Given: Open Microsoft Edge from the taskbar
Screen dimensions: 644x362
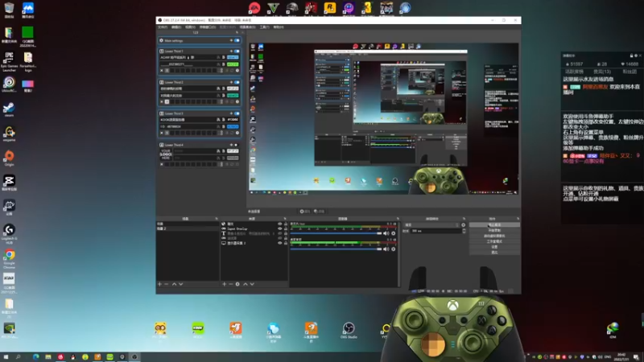Looking at the screenshot, I should click(x=35, y=357).
